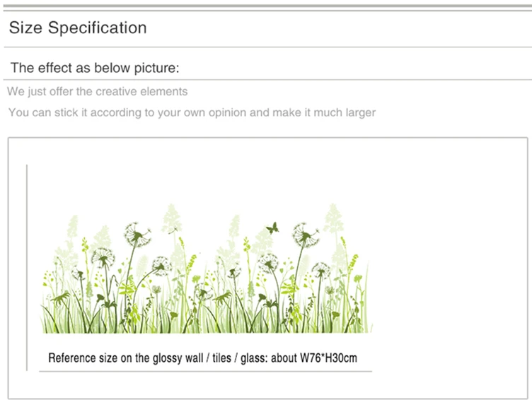Select the tallest dandelion puff in left cluster
The image size is (532, 400).
[x=137, y=235]
